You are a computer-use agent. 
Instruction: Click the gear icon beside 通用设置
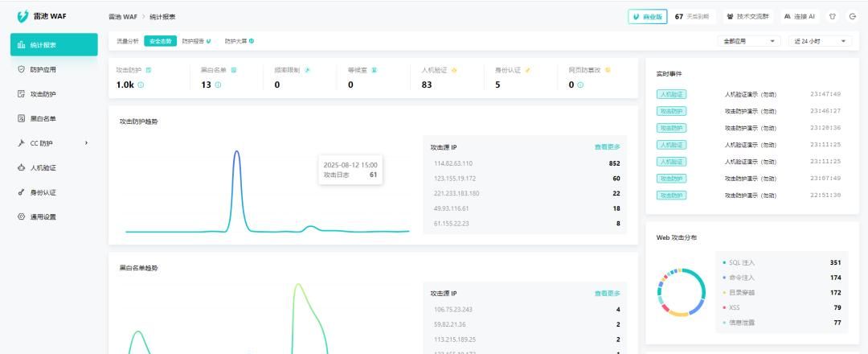click(21, 216)
